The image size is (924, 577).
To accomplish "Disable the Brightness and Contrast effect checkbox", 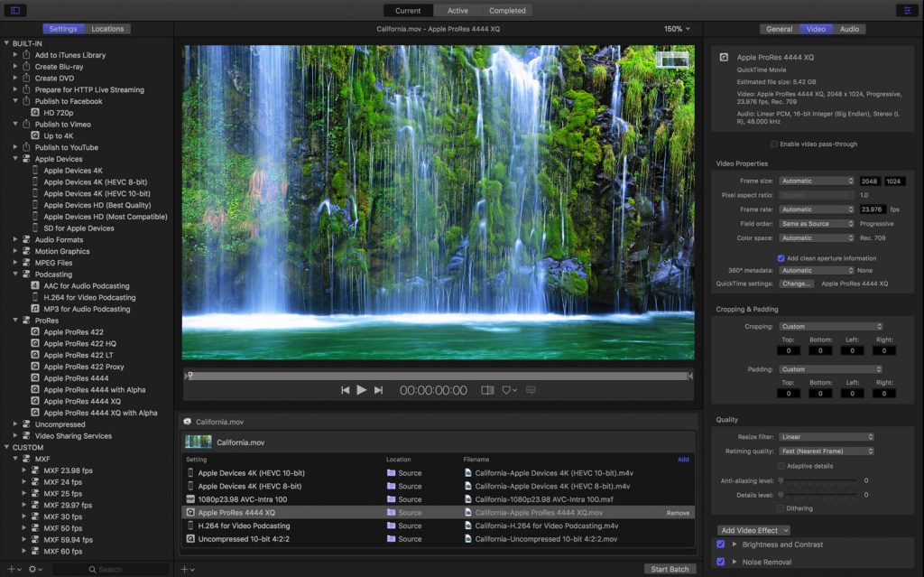I will (720, 544).
